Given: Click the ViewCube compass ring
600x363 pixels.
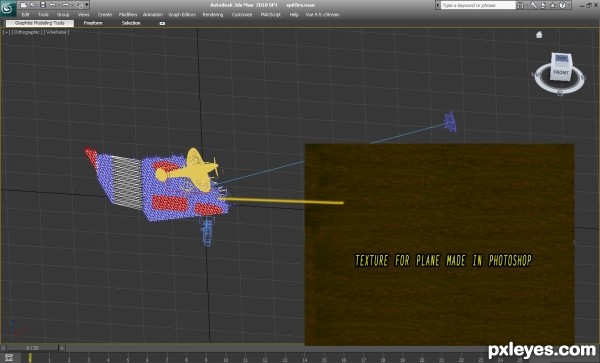Looking at the screenshot, I should coord(559,90).
